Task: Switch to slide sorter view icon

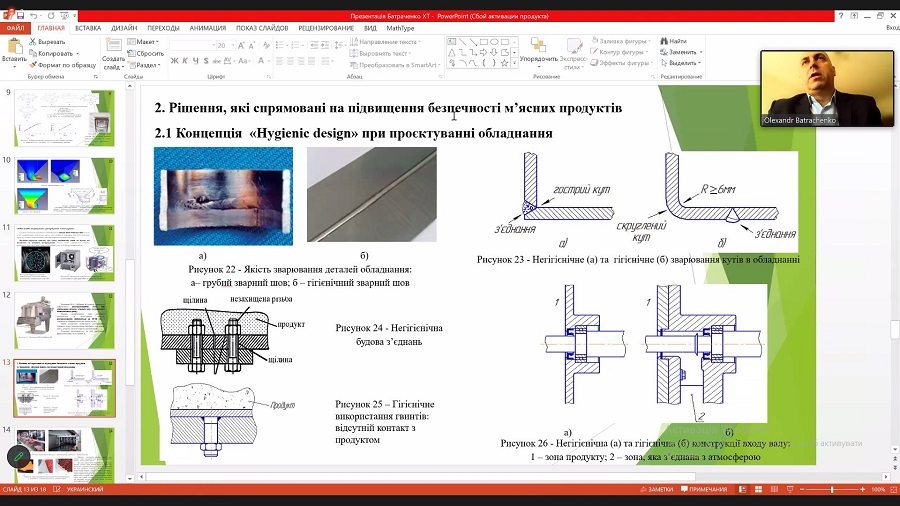Action: coord(758,489)
